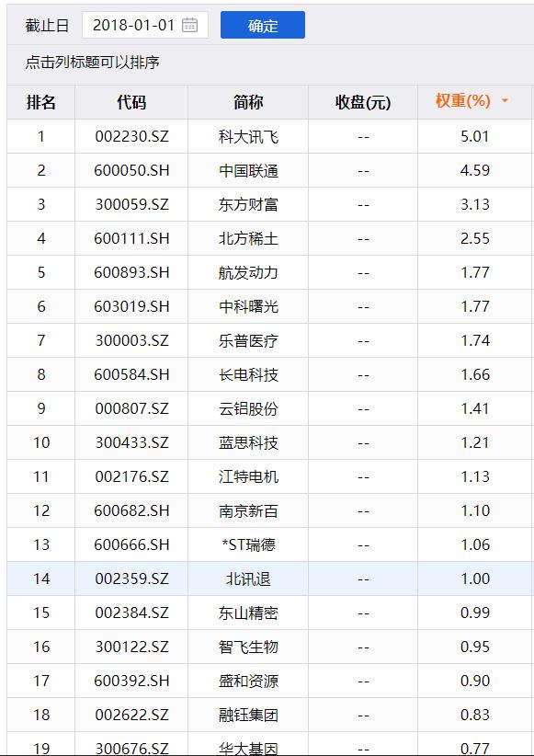Screen dimensions: 534x756
Task: Sort by the 排名 column header
Action: [x=41, y=102]
